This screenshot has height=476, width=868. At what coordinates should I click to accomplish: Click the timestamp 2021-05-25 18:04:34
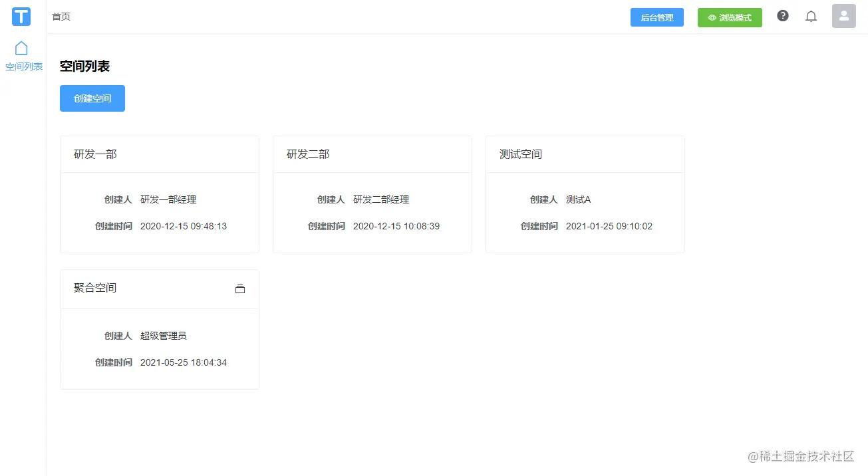184,362
